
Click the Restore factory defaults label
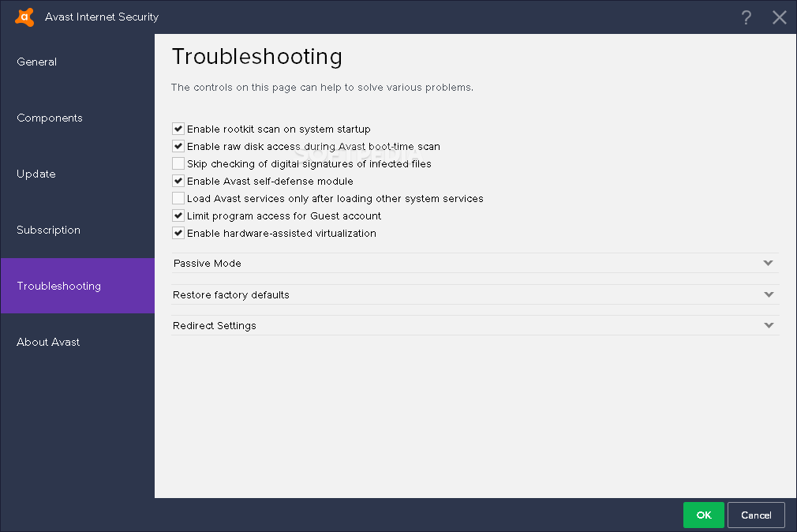pyautogui.click(x=230, y=295)
